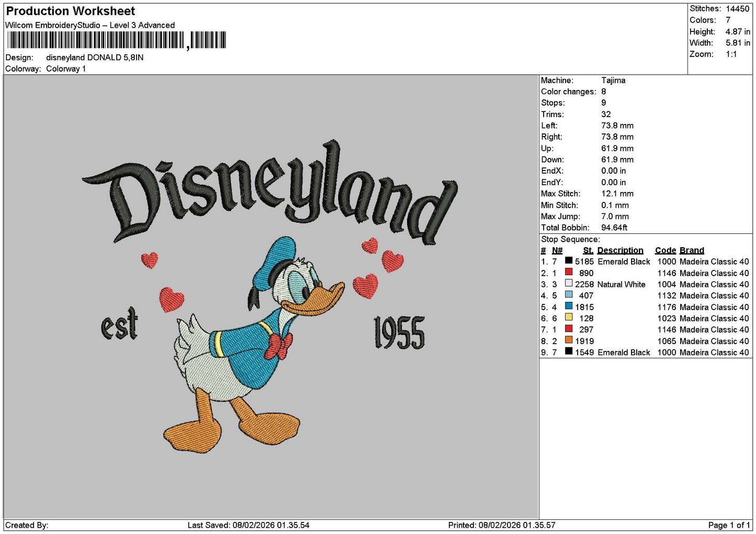
Task: Click thread code 1132
Action: pos(667,296)
